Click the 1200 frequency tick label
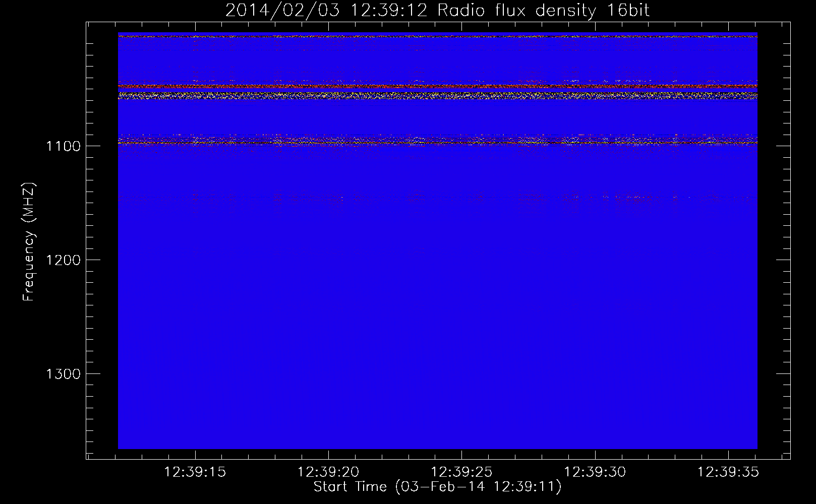816x504 pixels. coord(63,260)
